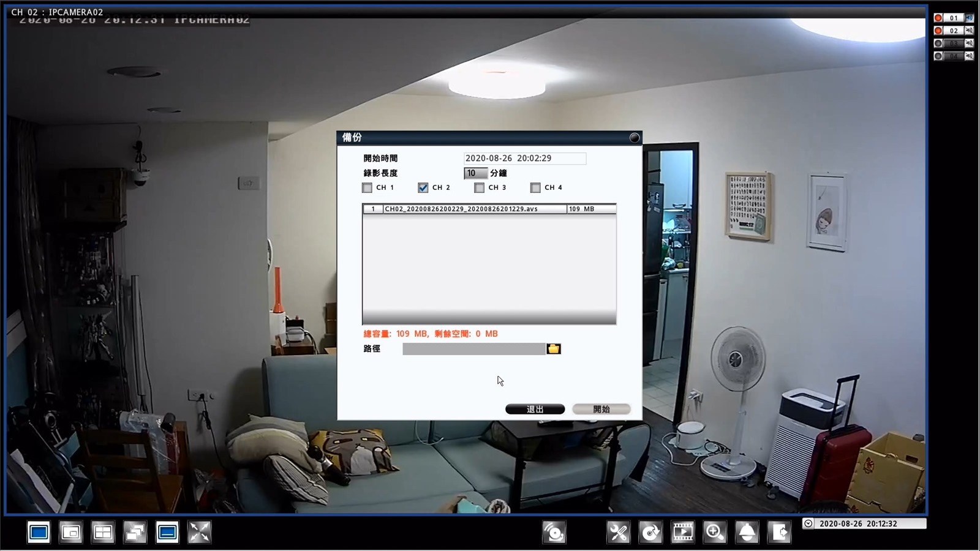
Task: Open the clock dropdown beside the date
Action: coord(809,523)
